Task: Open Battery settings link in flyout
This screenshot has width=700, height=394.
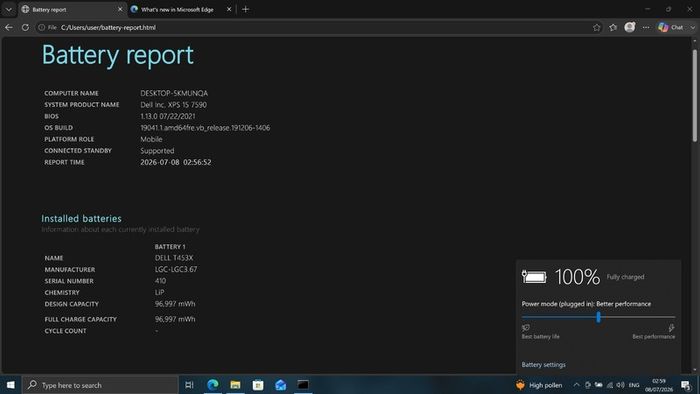Action: (x=543, y=365)
